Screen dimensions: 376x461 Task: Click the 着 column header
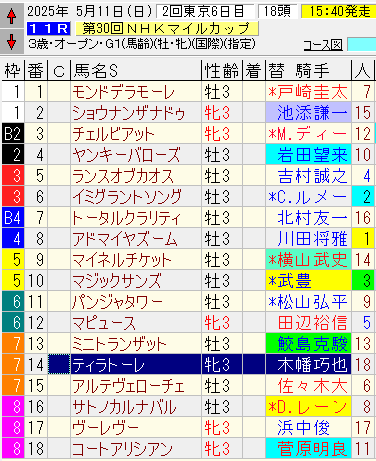point(254,71)
